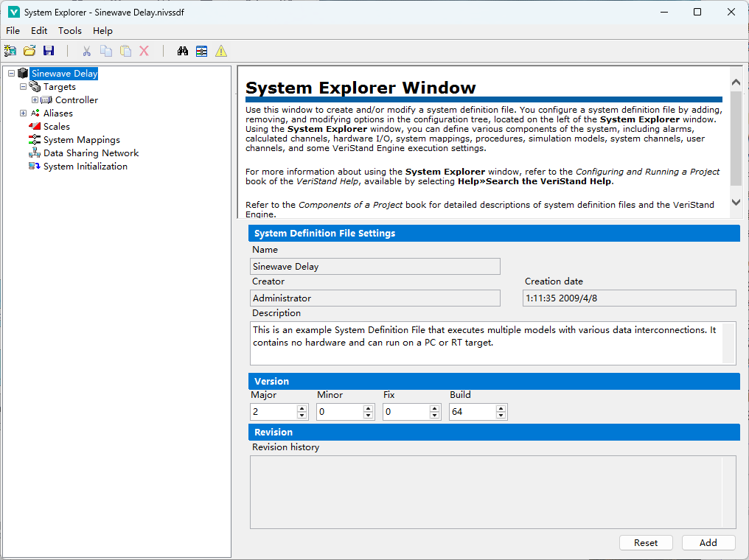Viewport: 749px width, 560px height.
Task: Click the help pane scroll up arrow
Action: point(736,82)
